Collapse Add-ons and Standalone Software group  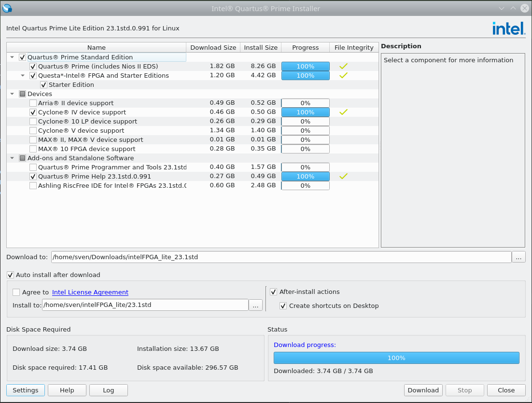tap(12, 158)
